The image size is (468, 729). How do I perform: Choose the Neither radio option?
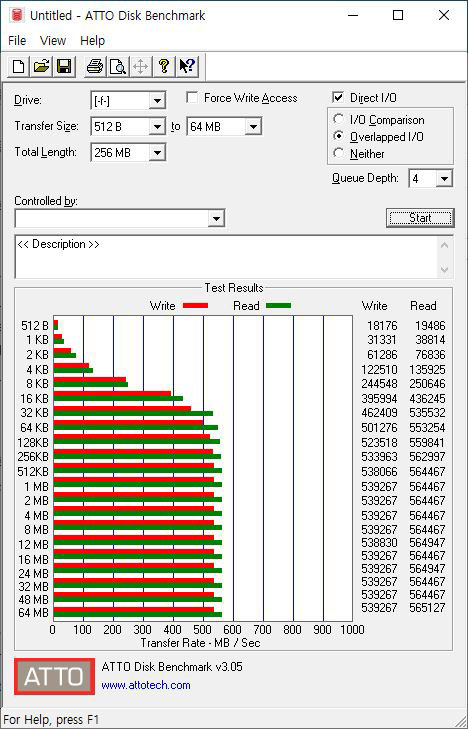pyautogui.click(x=339, y=153)
